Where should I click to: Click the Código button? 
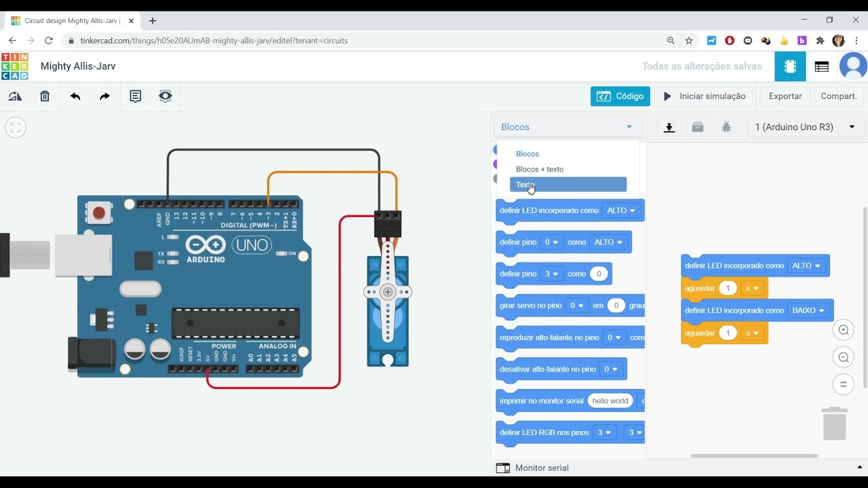tap(620, 96)
